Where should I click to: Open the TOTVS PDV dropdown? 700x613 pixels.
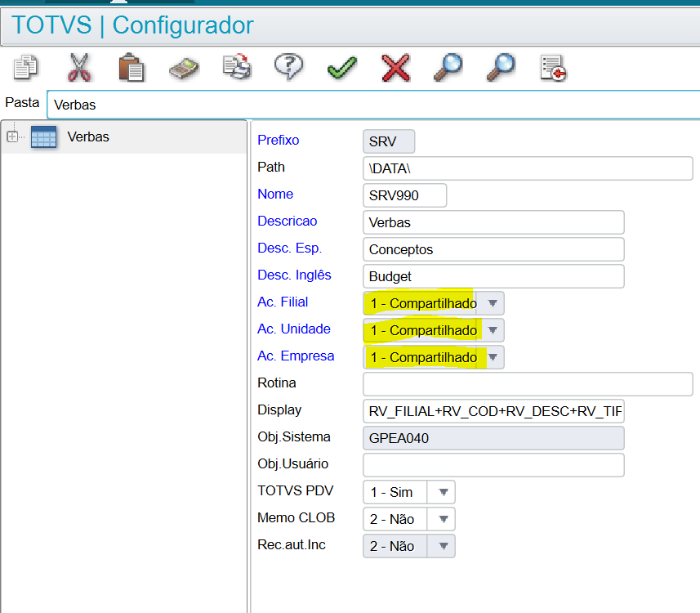443,492
